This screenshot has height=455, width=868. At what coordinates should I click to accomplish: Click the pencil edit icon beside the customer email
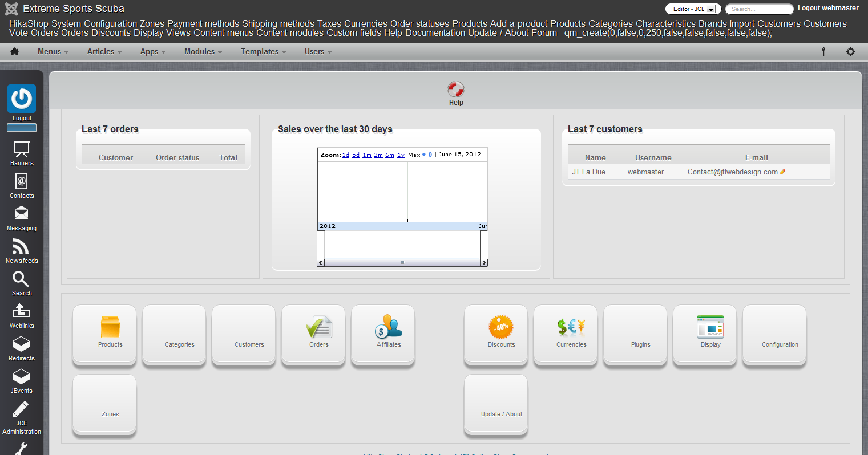(x=783, y=172)
